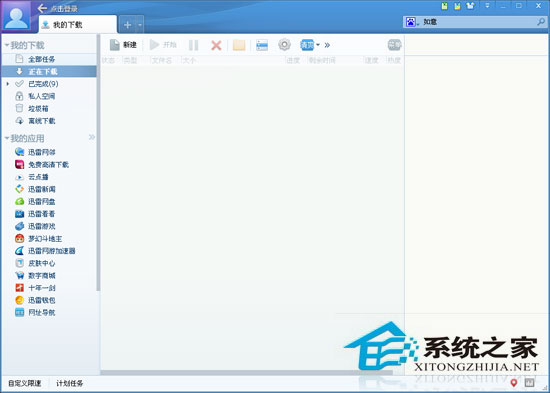This screenshot has height=393, width=550.
Task: Open dropdown arrow beside new tab plus
Action: pyautogui.click(x=140, y=25)
